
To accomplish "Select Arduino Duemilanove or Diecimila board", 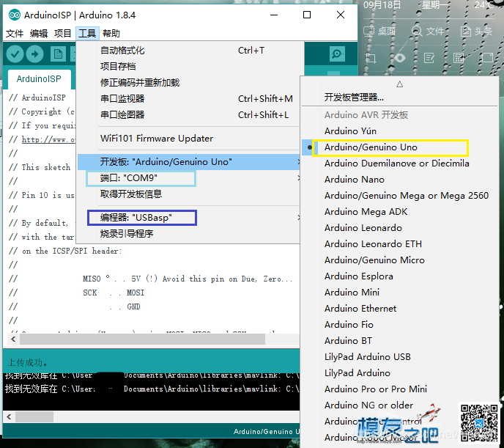I will pyautogui.click(x=399, y=164).
